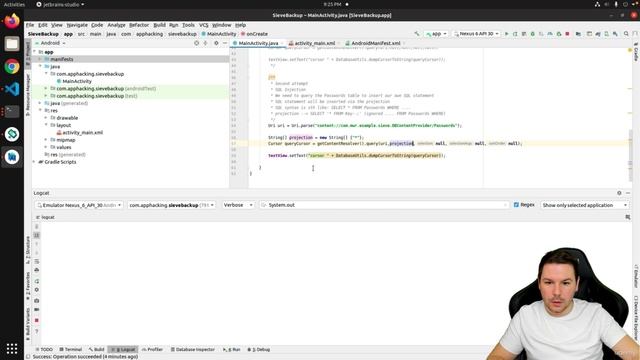Collapse the layout folder
The width and height of the screenshot is (640, 360).
coord(46,125)
